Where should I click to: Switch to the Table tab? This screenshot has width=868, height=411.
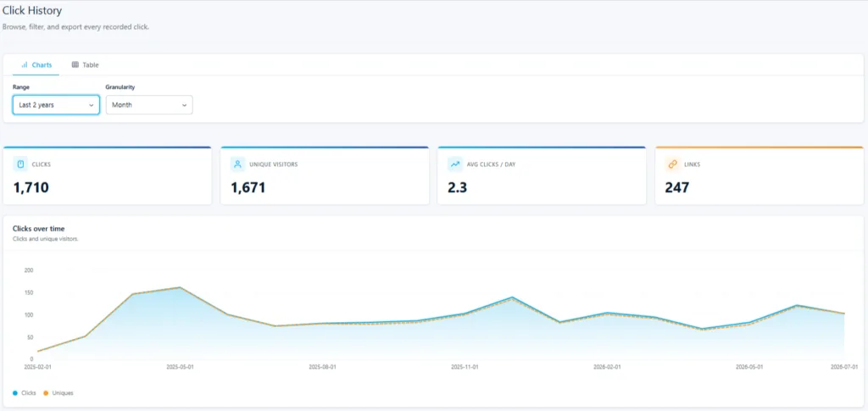[86, 64]
